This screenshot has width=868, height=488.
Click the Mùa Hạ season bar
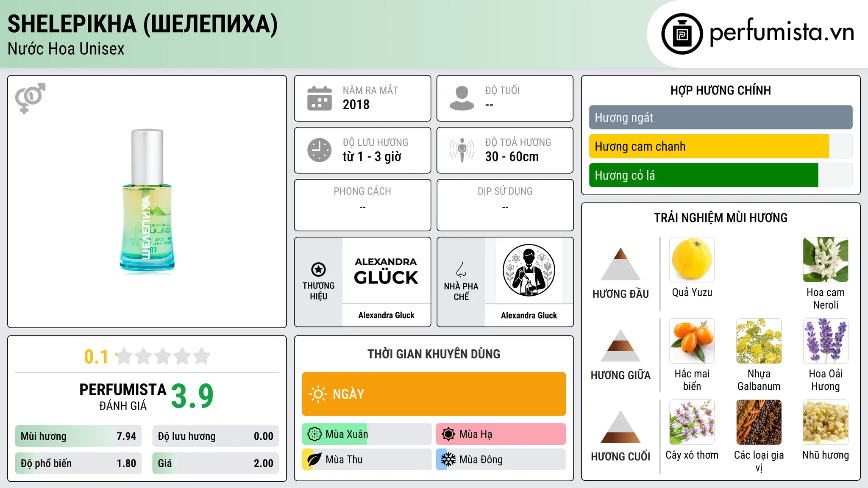501,434
